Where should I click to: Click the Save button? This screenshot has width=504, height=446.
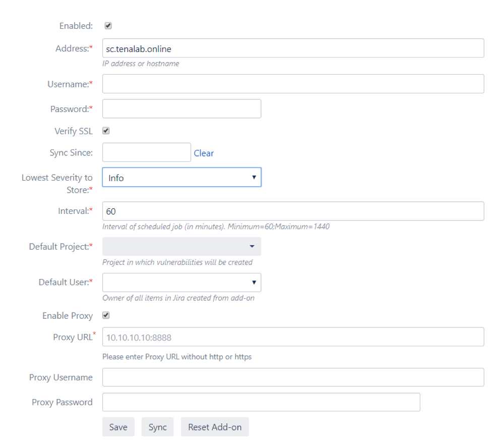[118, 427]
